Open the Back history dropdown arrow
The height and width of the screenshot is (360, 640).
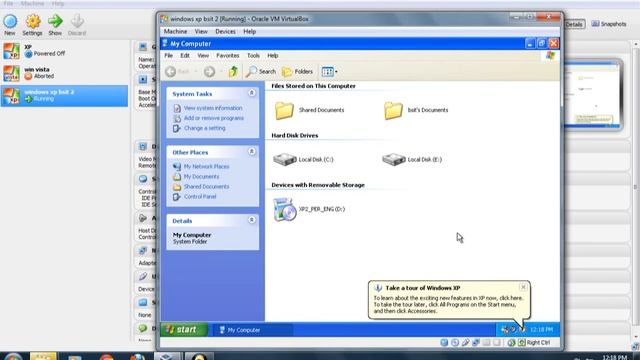196,72
